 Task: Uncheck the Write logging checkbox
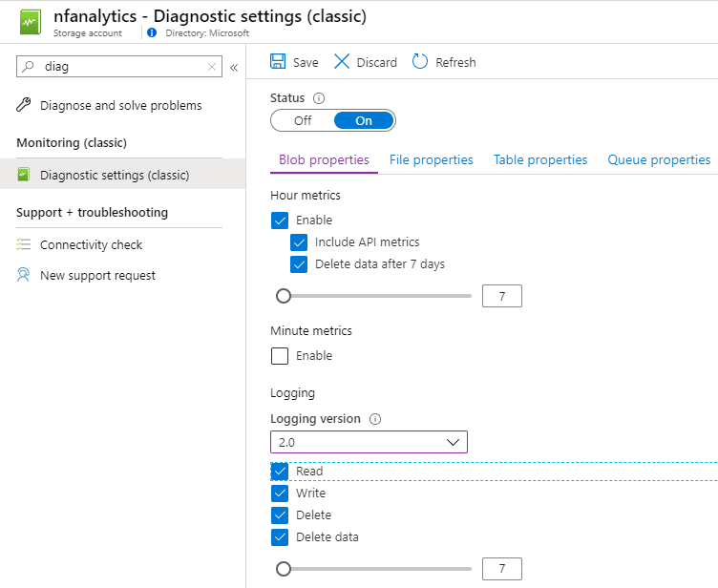(280, 493)
